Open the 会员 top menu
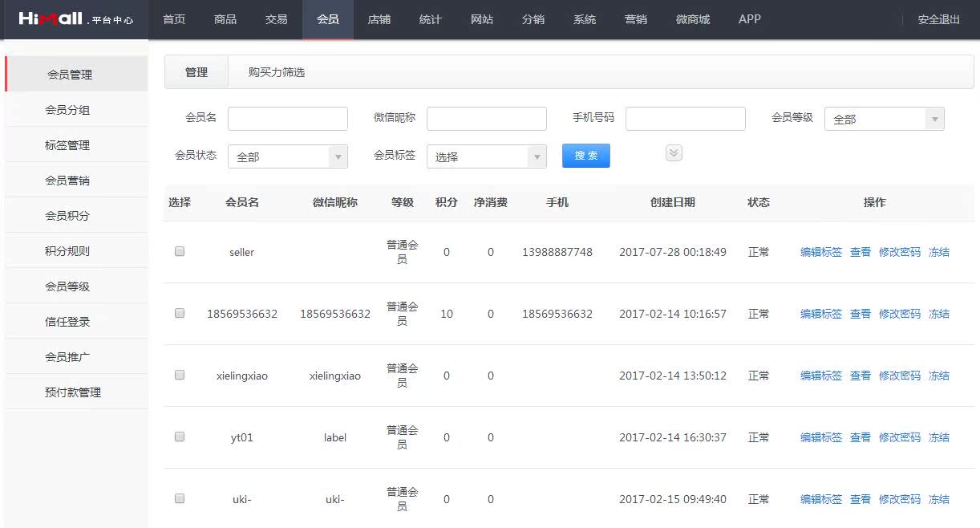This screenshot has height=528, width=980. 328,19
